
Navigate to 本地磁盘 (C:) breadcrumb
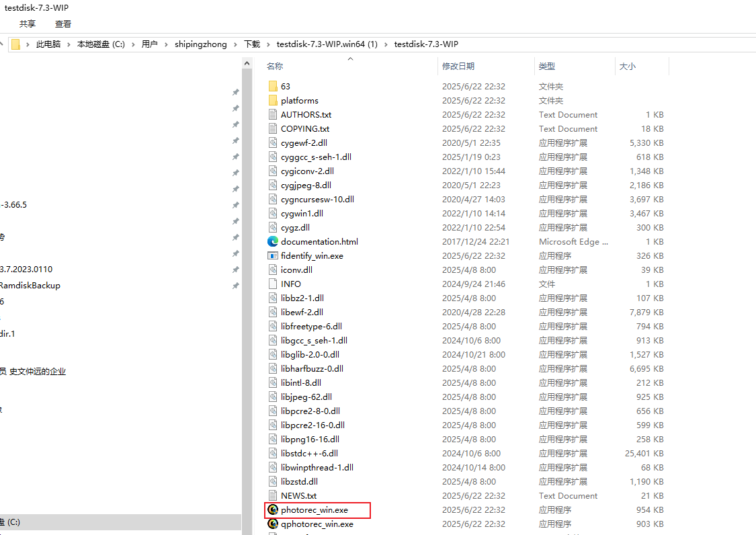click(x=101, y=44)
